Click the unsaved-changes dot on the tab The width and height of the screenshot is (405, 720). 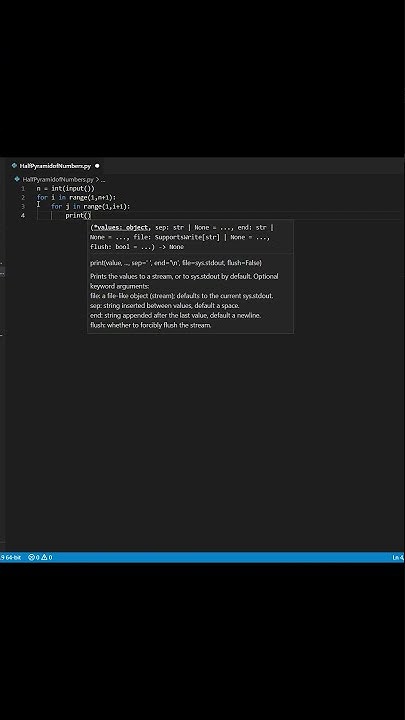97,166
